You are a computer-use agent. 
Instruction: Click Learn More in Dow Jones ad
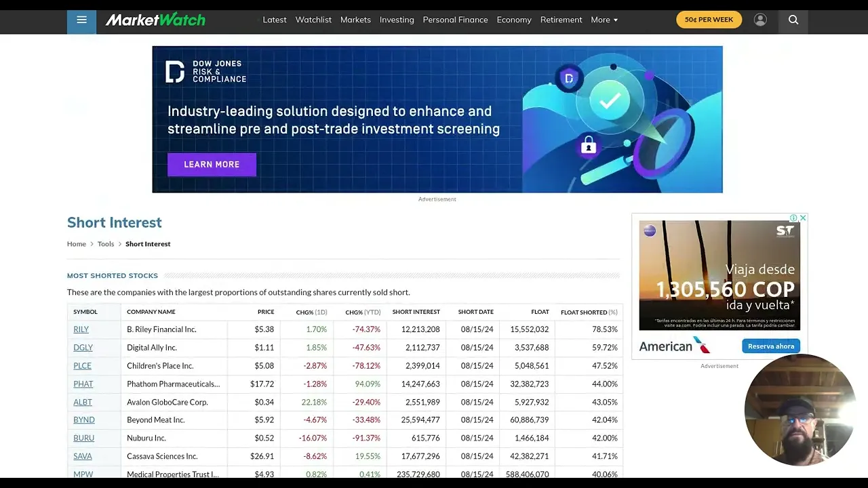point(212,164)
